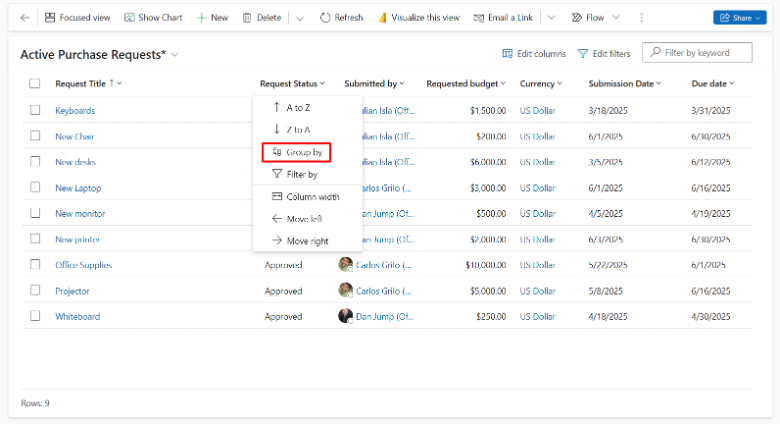Image resolution: width=780 pixels, height=425 pixels.
Task: Expand the Flow dropdown chevron
Action: pyautogui.click(x=616, y=17)
